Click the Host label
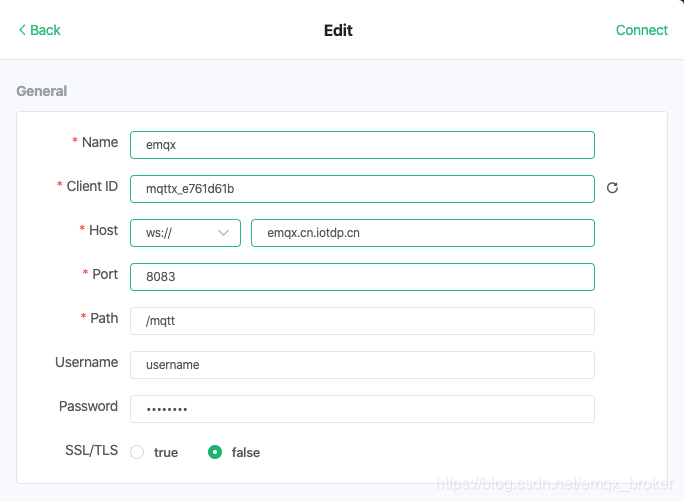The image size is (684, 502). [103, 230]
